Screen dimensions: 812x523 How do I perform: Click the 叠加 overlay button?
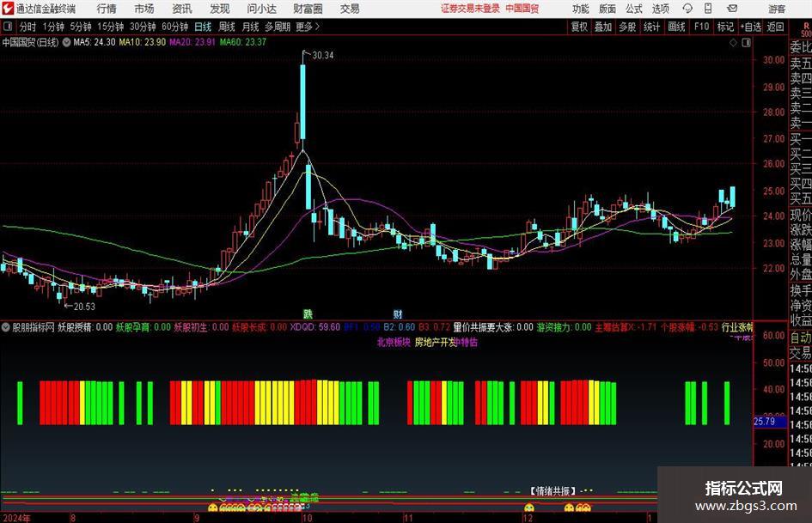coord(603,27)
